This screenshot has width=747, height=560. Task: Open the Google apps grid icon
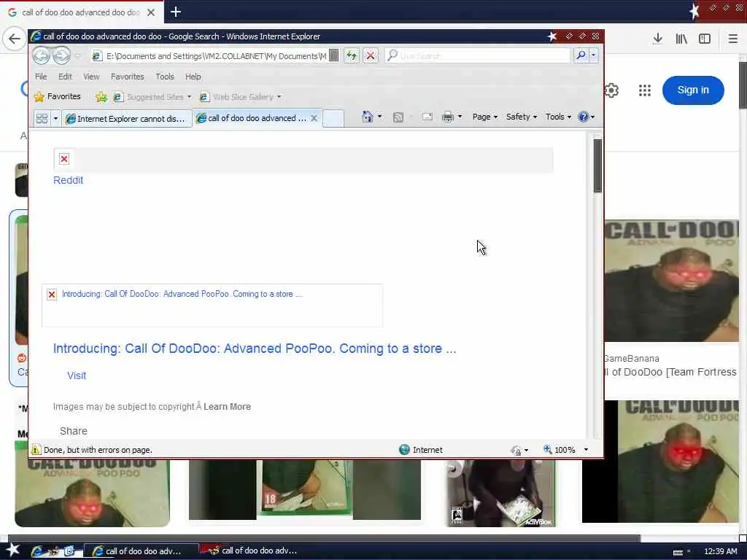(x=645, y=90)
